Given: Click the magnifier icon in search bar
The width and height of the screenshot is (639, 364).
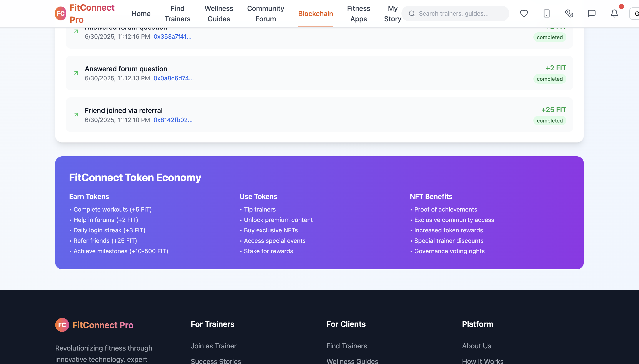Looking at the screenshot, I should point(412,13).
